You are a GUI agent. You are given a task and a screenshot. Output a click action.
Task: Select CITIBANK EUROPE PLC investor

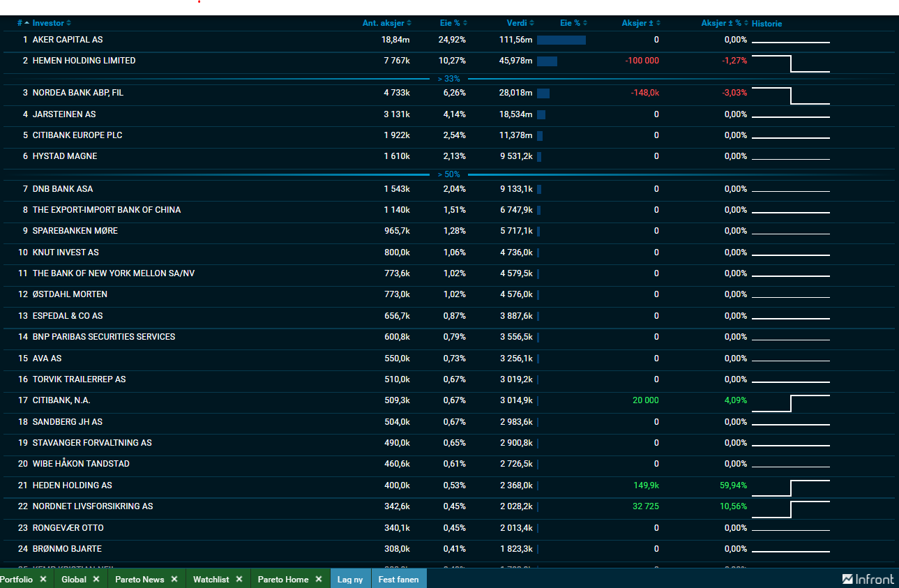pos(77,135)
